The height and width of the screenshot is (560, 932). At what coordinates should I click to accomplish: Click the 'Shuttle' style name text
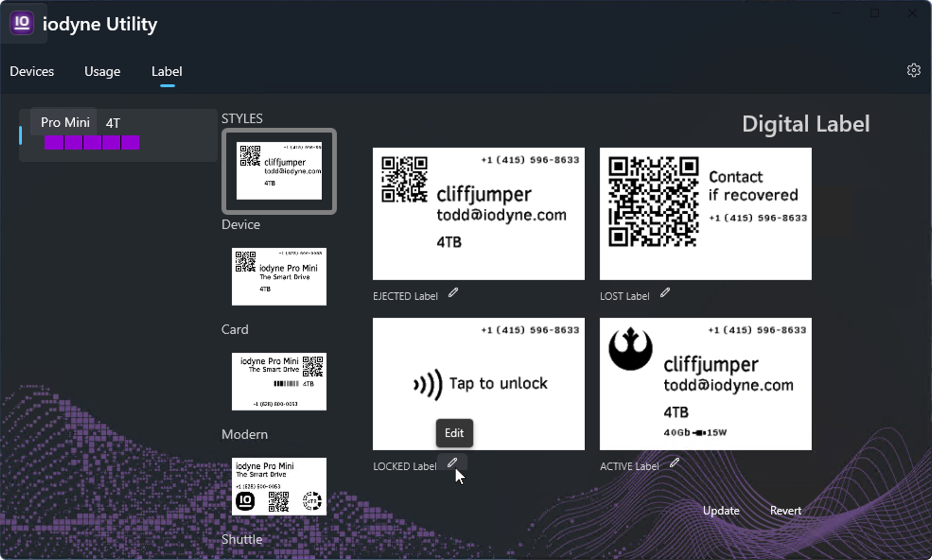pos(242,540)
